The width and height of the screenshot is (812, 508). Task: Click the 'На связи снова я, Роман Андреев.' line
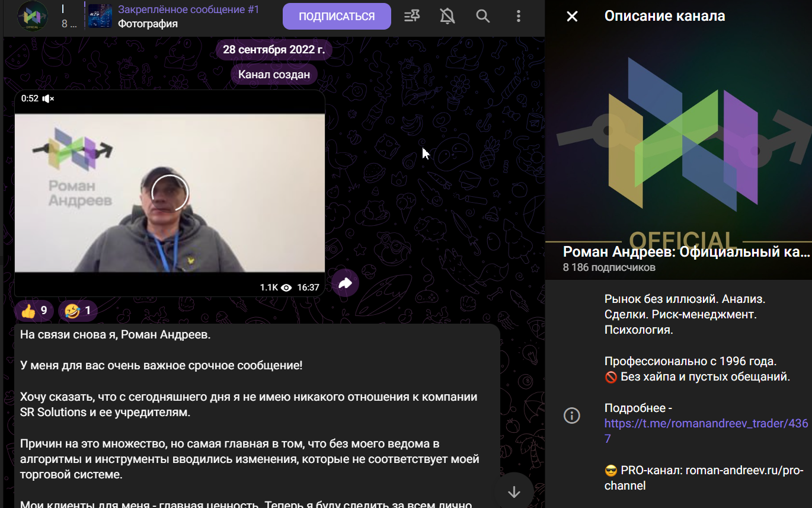click(x=116, y=334)
